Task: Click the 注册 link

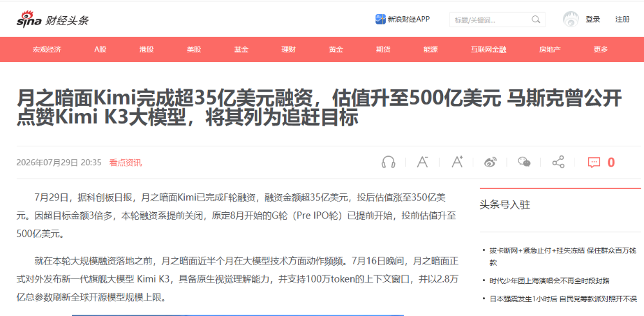Action: point(622,19)
